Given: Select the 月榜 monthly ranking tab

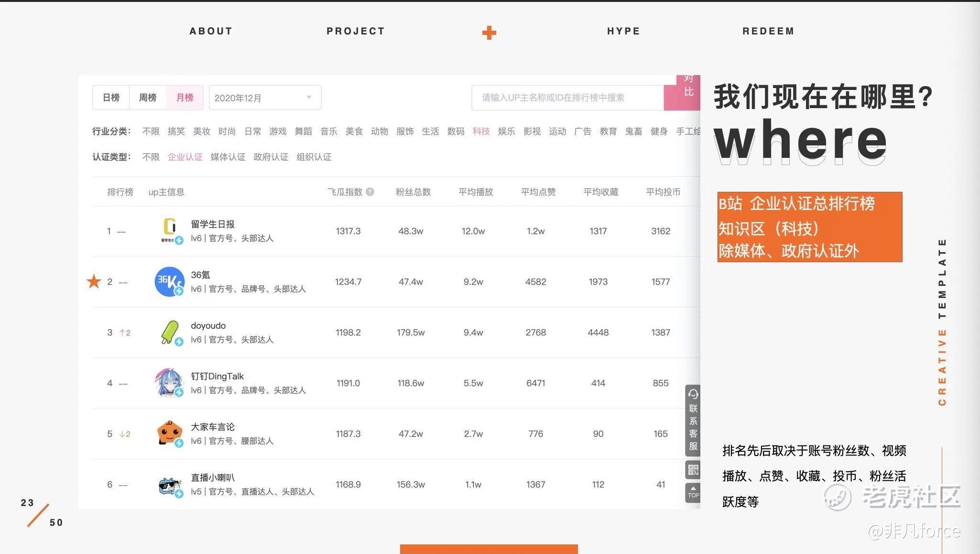Looking at the screenshot, I should coord(185,98).
